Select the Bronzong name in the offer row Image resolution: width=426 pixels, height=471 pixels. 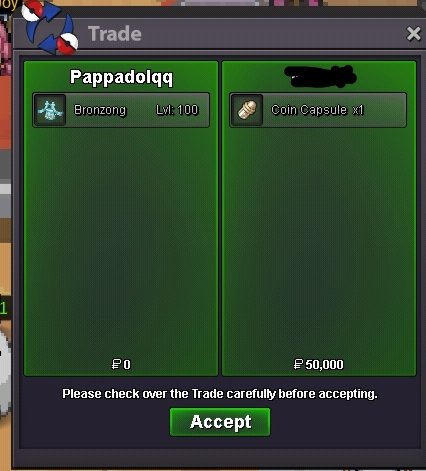coord(100,110)
